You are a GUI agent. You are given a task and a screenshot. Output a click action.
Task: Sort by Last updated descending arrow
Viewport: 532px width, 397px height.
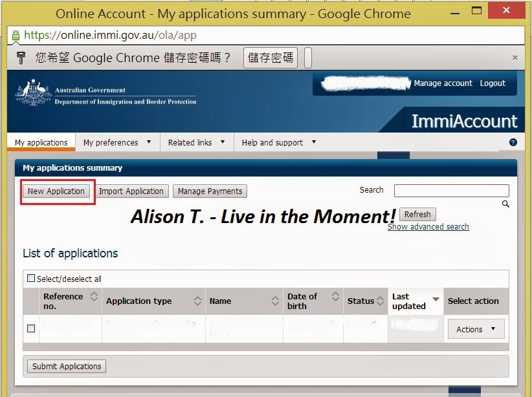[x=436, y=299]
